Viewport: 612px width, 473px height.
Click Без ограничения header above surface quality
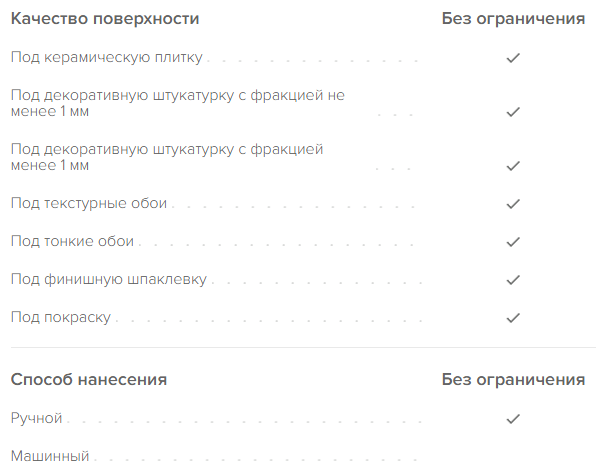tap(513, 19)
